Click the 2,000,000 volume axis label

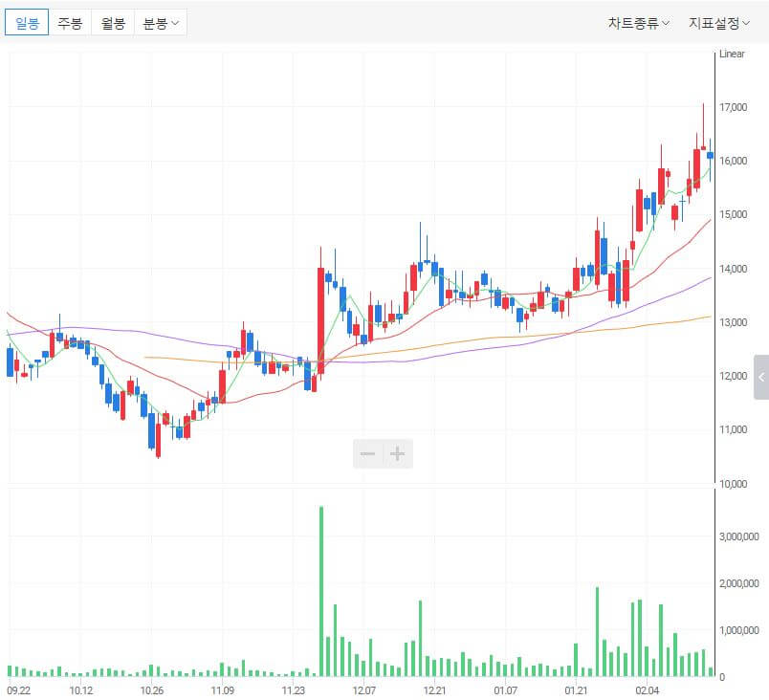click(739, 583)
